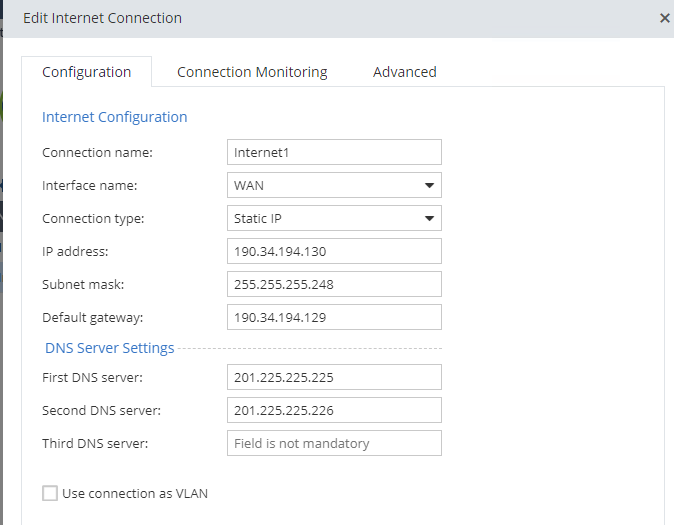Click the Edit Internet Connection title text
Image resolution: width=674 pixels, height=525 pixels.
[x=102, y=18]
